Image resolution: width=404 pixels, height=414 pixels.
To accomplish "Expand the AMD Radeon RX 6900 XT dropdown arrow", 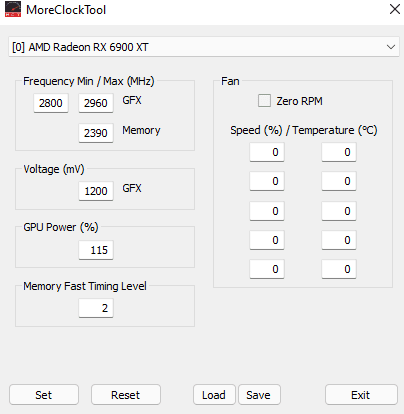I will coord(391,47).
